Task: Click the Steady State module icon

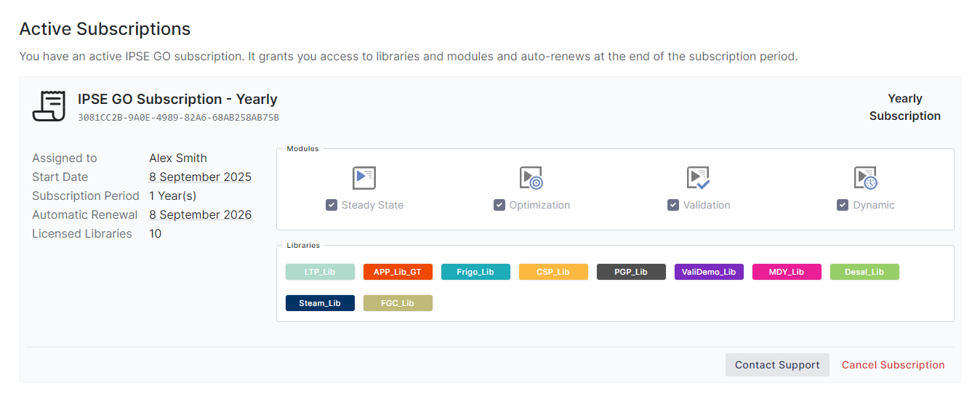Action: 364,178
